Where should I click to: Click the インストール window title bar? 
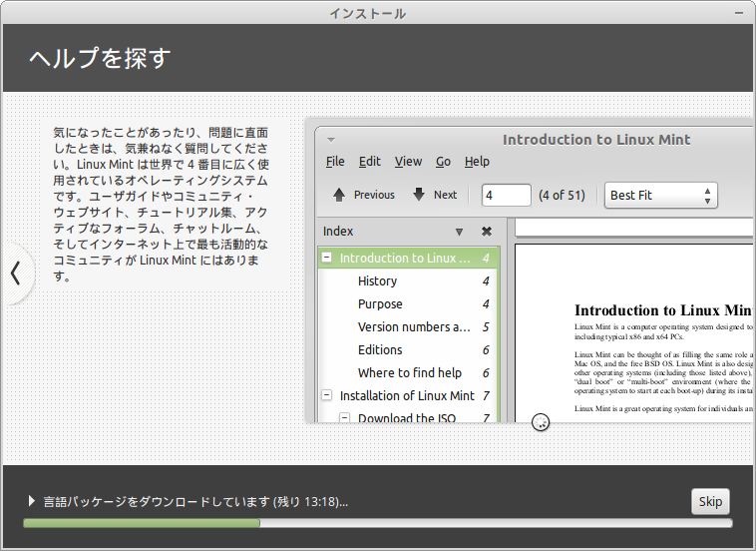click(x=368, y=13)
